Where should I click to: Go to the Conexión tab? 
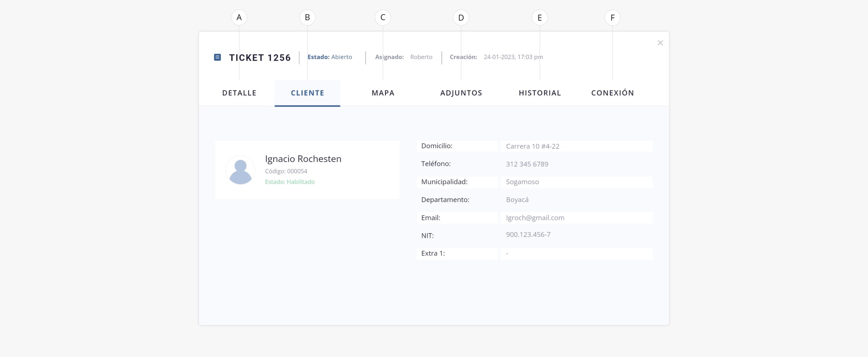612,93
